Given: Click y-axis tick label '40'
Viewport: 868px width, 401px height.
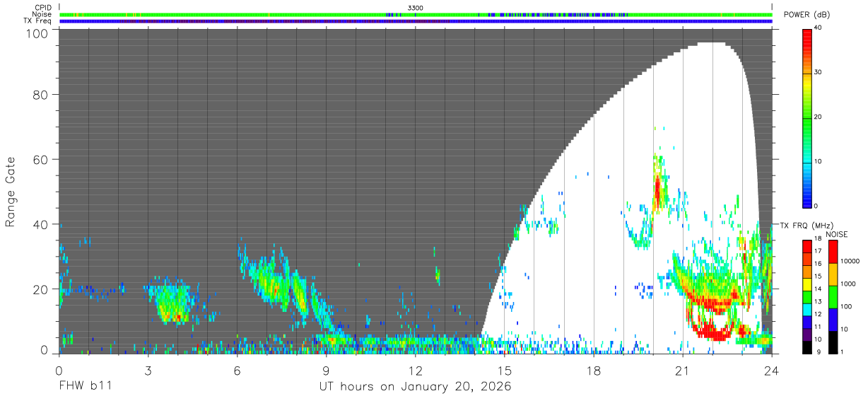Looking at the screenshot, I should [x=40, y=224].
